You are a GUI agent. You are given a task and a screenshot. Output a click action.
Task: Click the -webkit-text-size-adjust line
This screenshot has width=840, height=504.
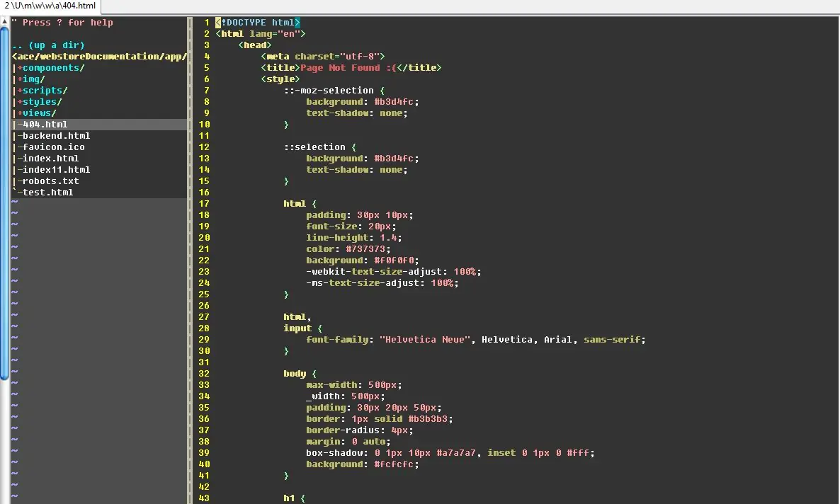tap(394, 272)
